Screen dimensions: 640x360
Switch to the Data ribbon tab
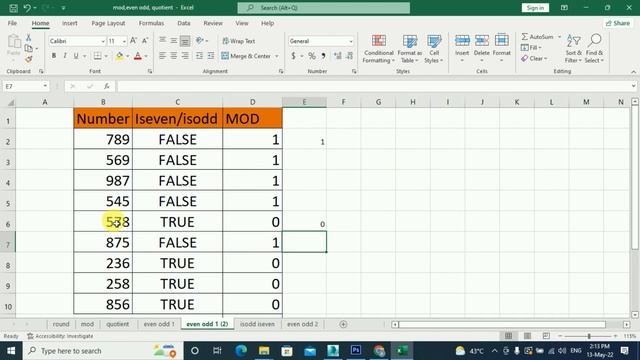click(184, 23)
